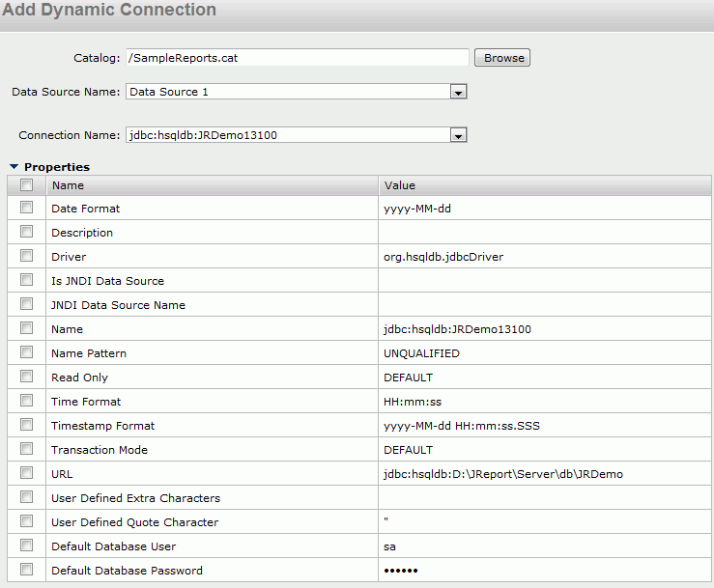Select the URL property checkbox
Image resolution: width=714 pixels, height=588 pixels.
tap(26, 473)
